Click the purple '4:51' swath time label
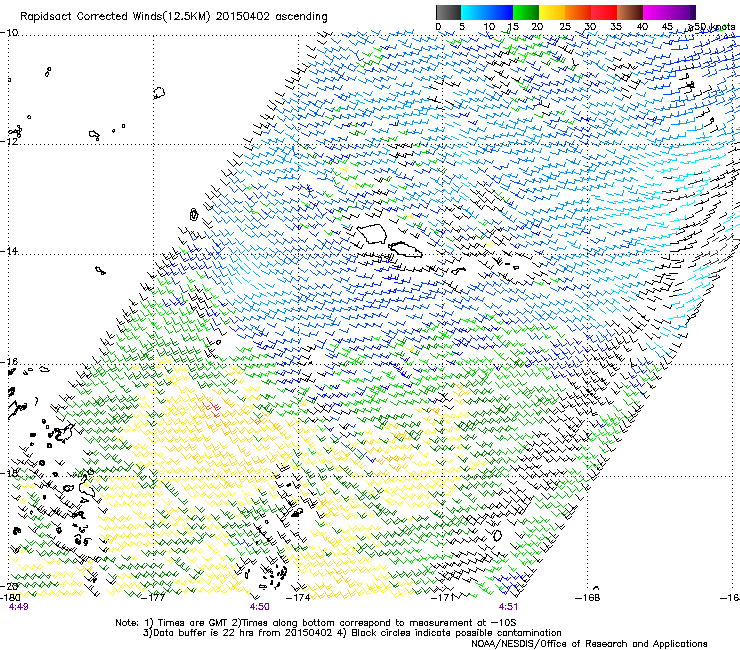Viewport: 740px width, 650px height. tap(508, 607)
